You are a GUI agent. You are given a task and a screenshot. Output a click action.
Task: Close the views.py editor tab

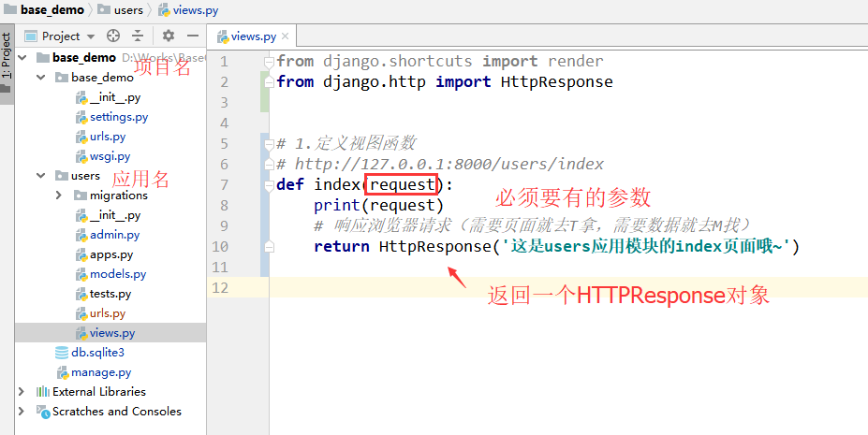coord(285,36)
